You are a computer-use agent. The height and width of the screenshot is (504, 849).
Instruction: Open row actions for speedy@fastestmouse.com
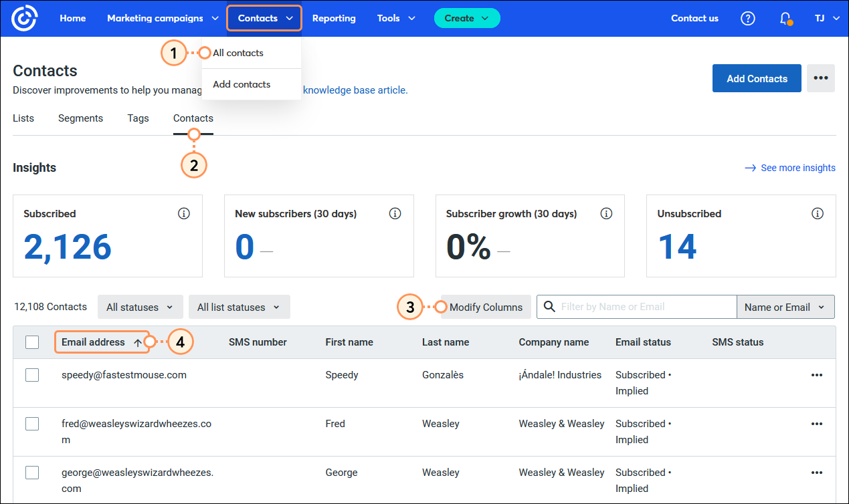click(x=816, y=375)
